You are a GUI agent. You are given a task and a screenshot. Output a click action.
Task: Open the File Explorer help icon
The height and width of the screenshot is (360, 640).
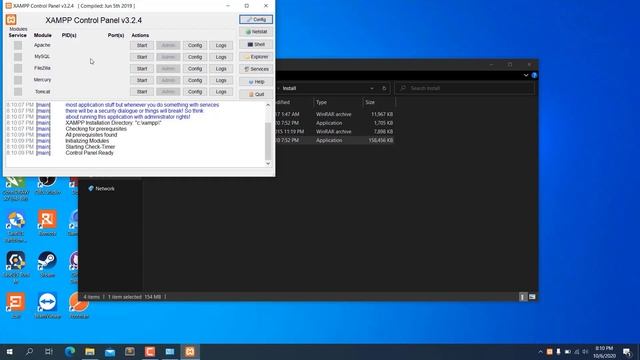click(534, 75)
